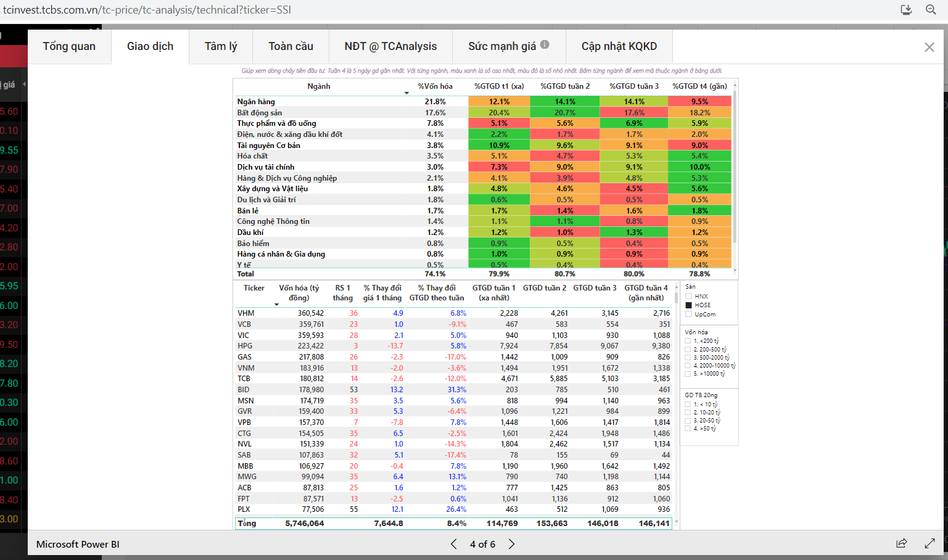The height and width of the screenshot is (560, 948).
Task: Click info icon beside Sức mạnh giá
Action: click(545, 44)
